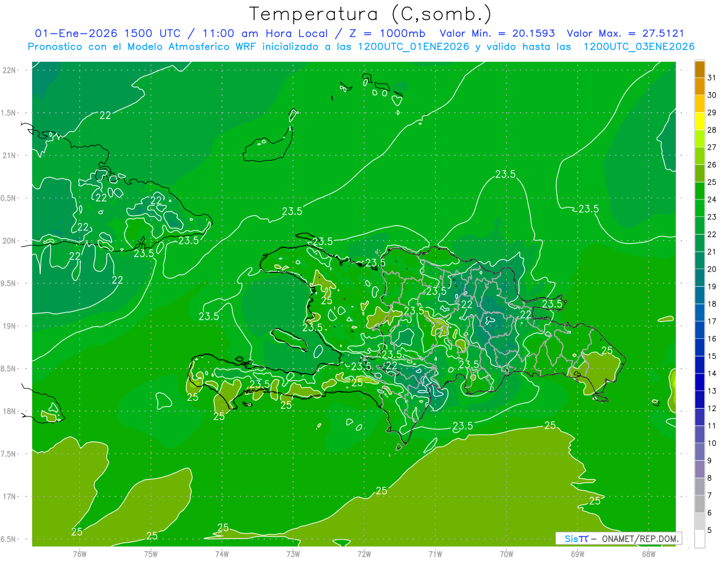Click the 72W longitude label
The height and width of the screenshot is (562, 728).
[x=364, y=554]
